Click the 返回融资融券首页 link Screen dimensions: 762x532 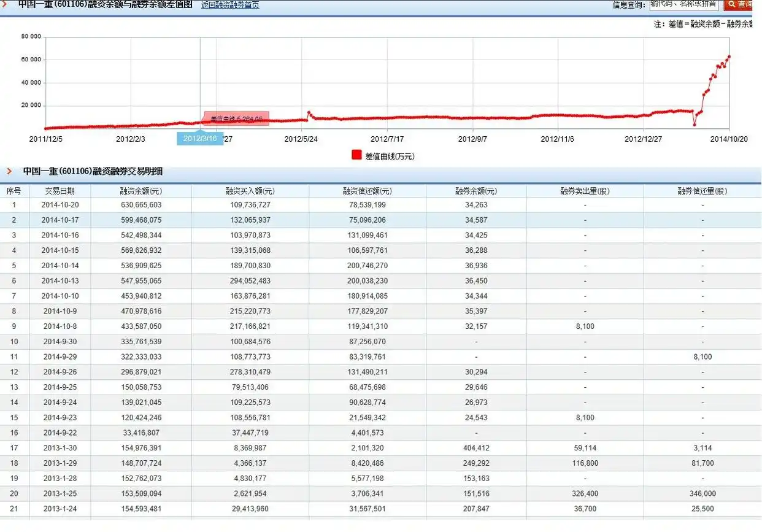click(230, 5)
